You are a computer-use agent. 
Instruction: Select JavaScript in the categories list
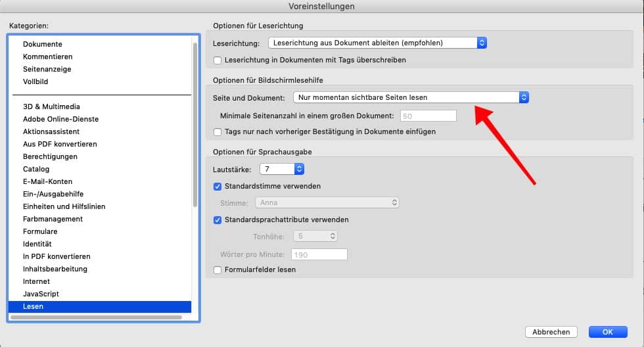(42, 294)
